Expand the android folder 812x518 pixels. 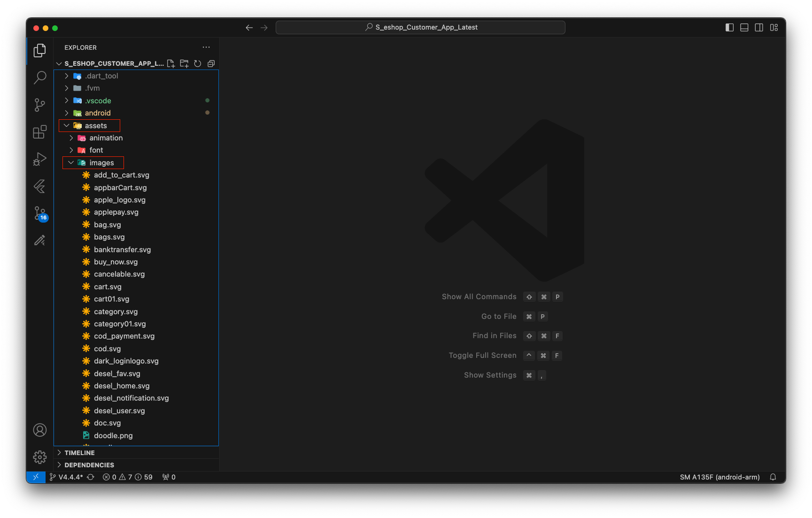point(98,113)
